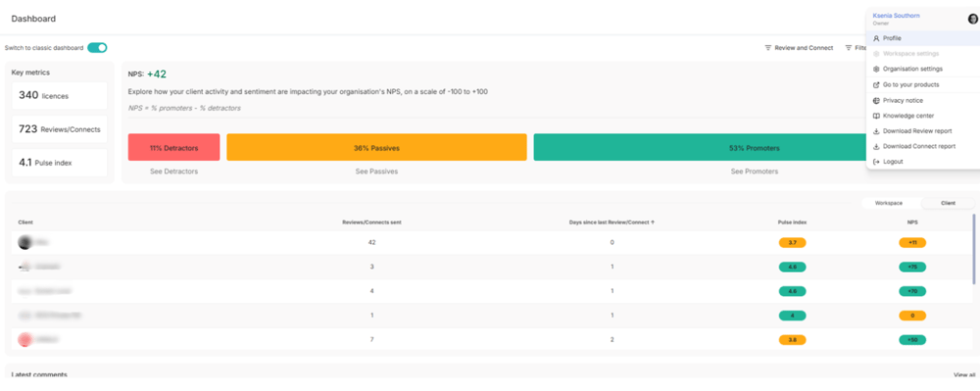The width and height of the screenshot is (980, 391).
Task: Click the first client's avatar in table
Action: [x=25, y=242]
